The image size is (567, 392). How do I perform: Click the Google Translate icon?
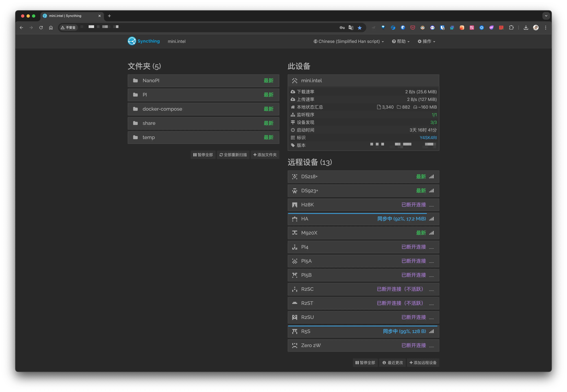(351, 28)
